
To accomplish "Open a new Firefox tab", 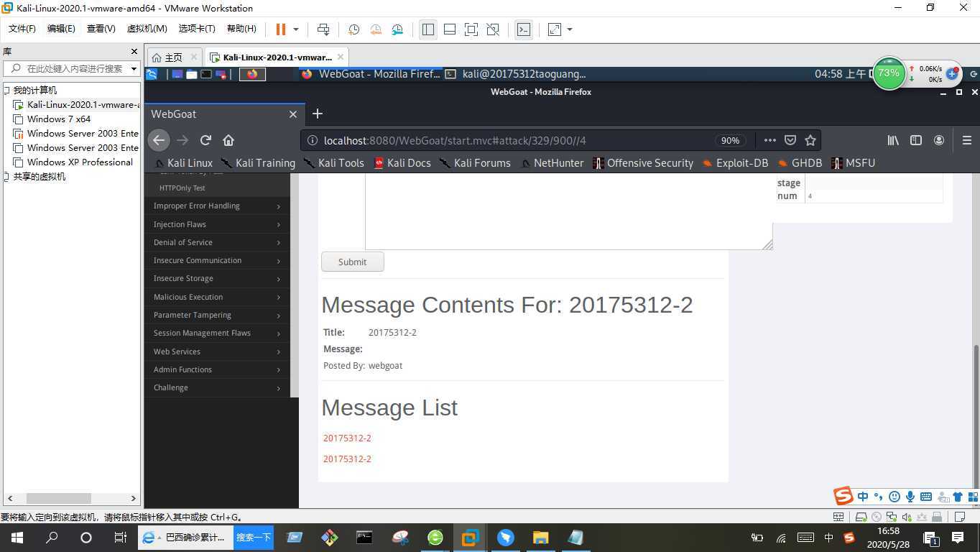I will (x=318, y=114).
